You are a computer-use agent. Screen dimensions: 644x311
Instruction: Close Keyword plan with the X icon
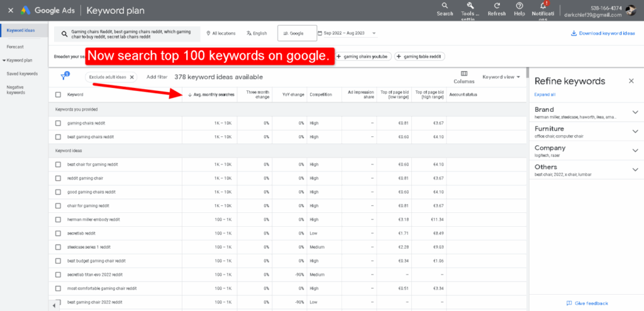click(11, 11)
